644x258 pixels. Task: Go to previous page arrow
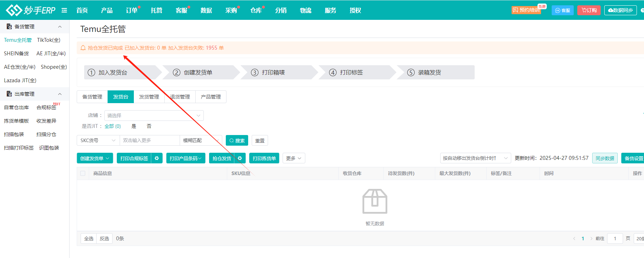tap(574, 239)
